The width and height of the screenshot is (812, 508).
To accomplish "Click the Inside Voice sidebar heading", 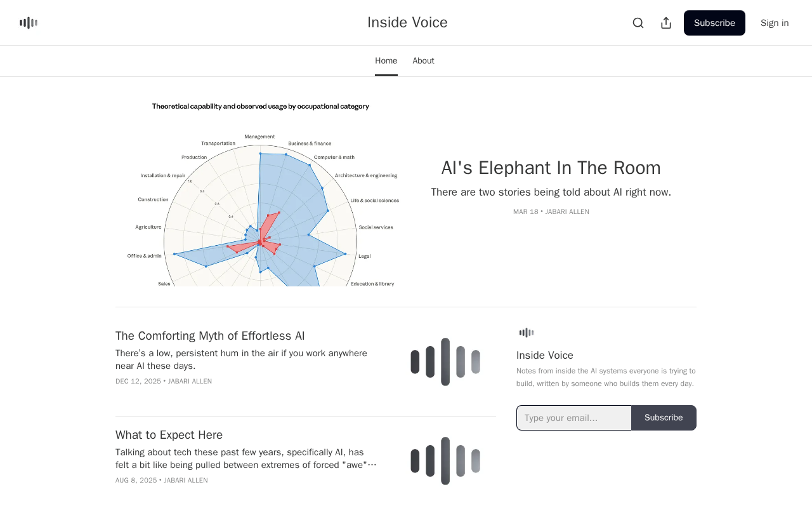I will click(x=545, y=356).
